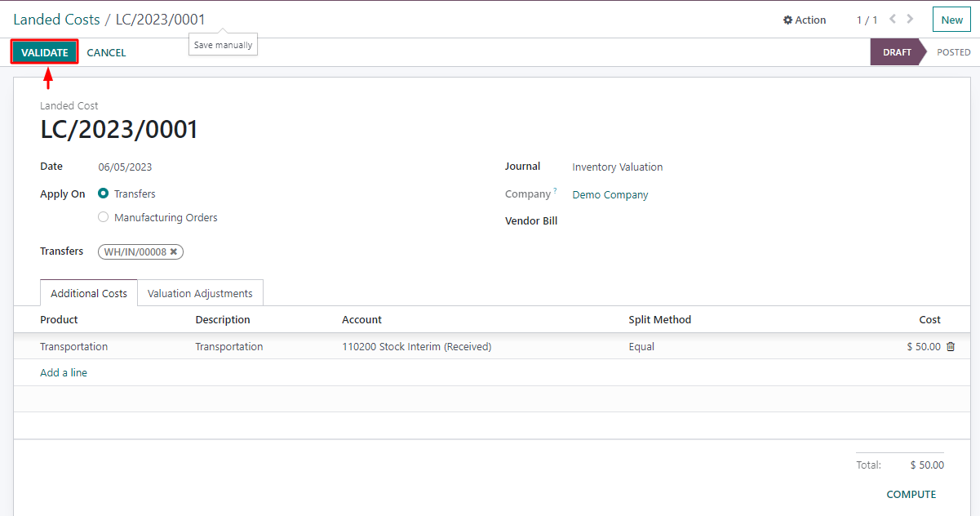The height and width of the screenshot is (516, 980).
Task: Add a new cost line
Action: point(64,372)
